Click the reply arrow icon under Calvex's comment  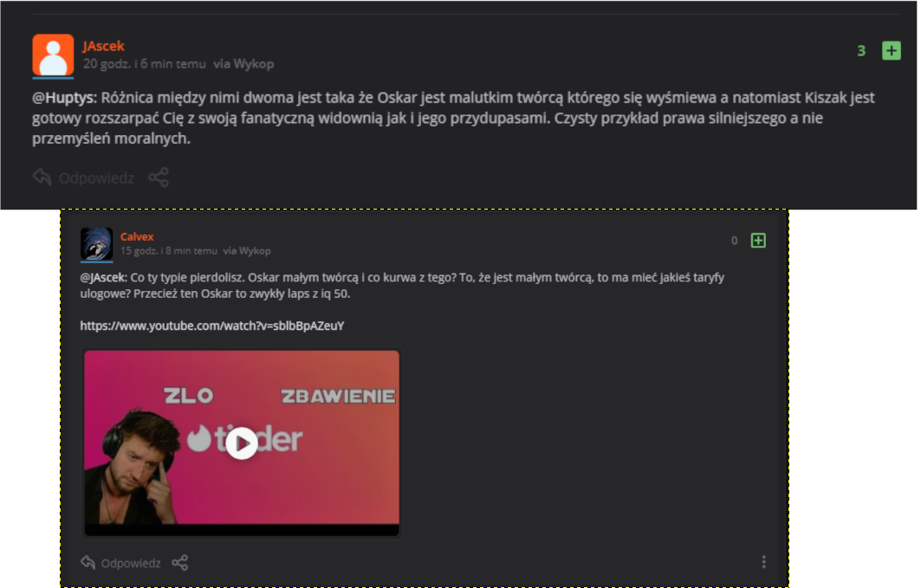pyautogui.click(x=88, y=562)
